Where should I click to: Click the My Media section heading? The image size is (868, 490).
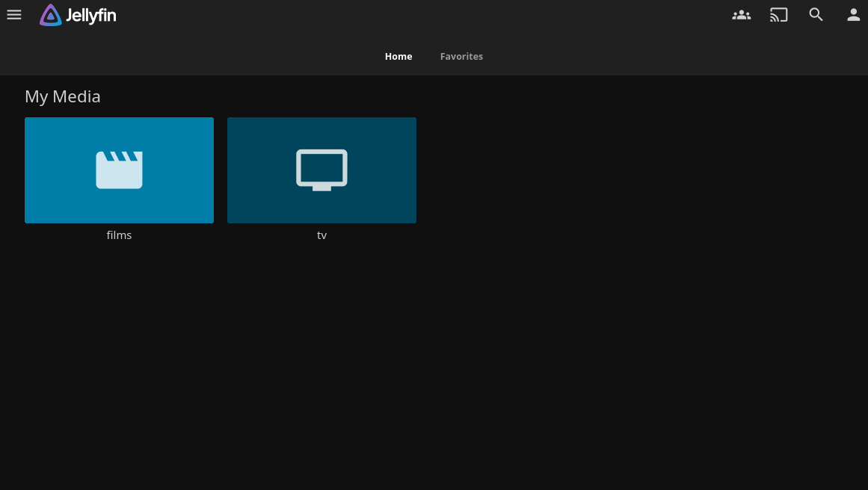[63, 96]
